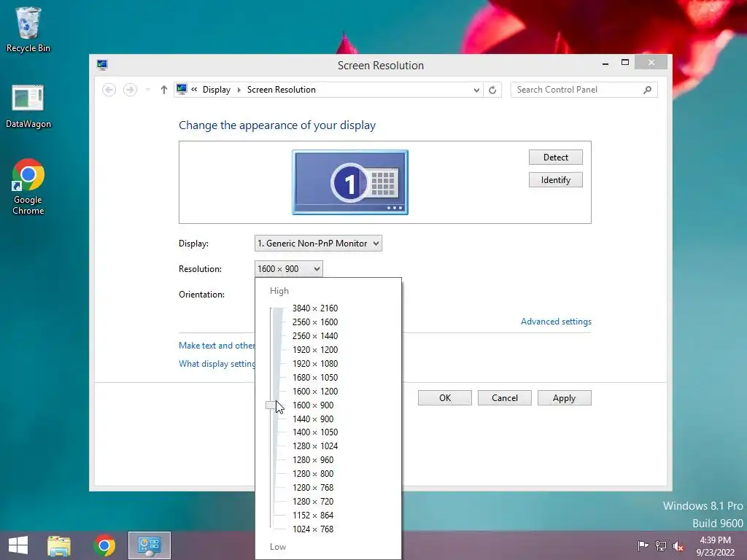Launch Chrome from the taskbar
Image resolution: width=747 pixels, height=560 pixels.
click(104, 545)
